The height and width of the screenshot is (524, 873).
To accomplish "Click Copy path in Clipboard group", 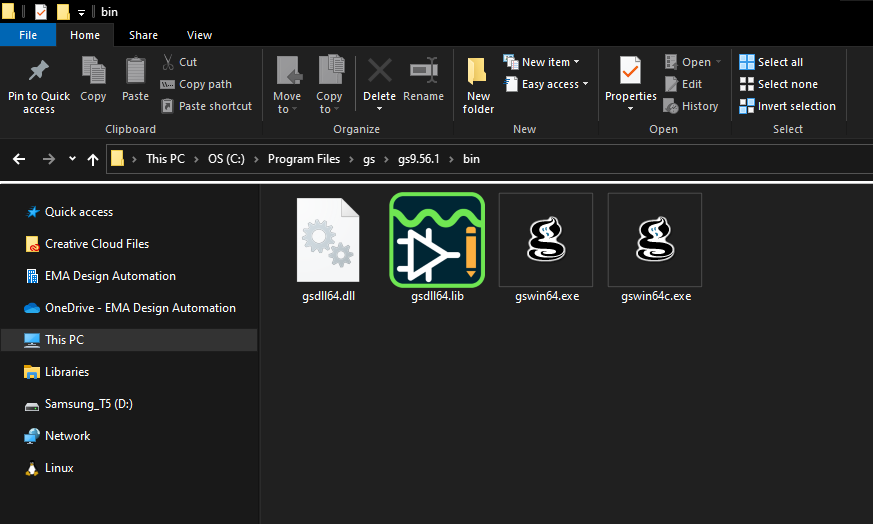I will tap(196, 84).
